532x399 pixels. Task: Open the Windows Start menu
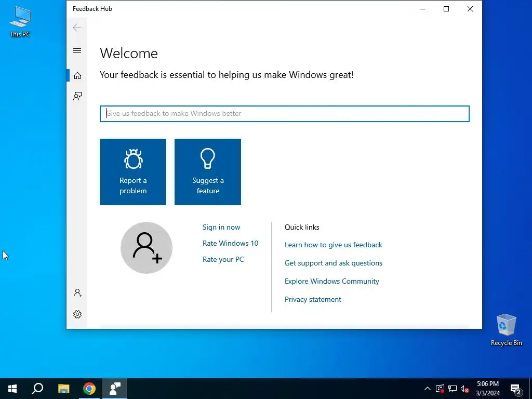point(12,389)
